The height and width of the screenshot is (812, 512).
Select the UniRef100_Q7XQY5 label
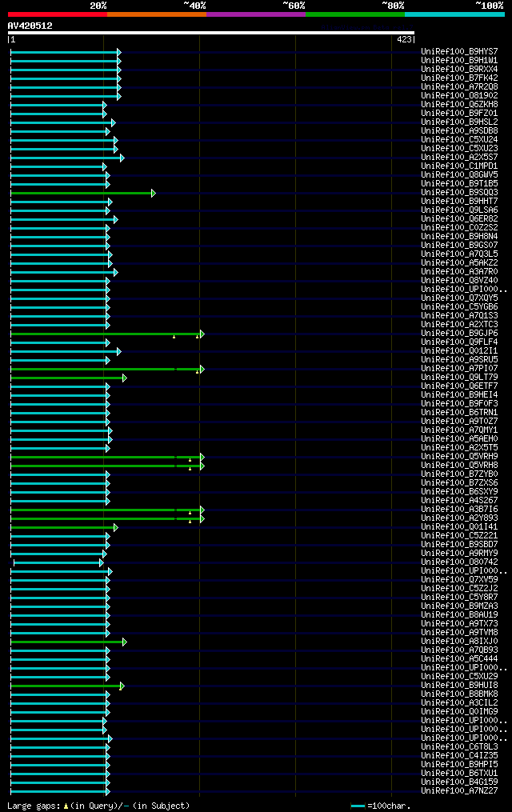459,298
